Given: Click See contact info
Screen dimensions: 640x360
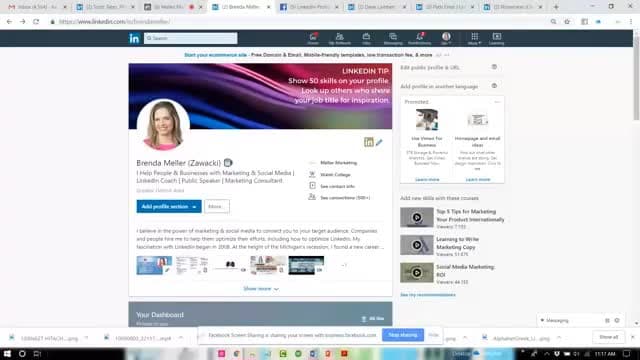Looking at the screenshot, I should [x=337, y=186].
